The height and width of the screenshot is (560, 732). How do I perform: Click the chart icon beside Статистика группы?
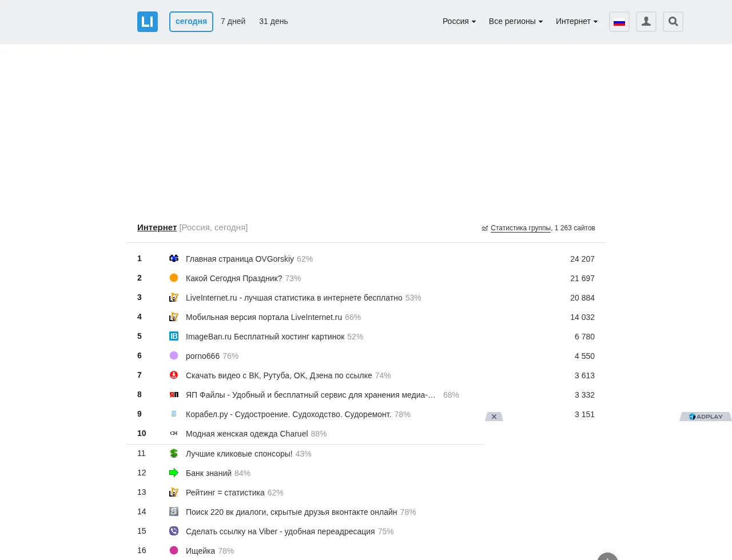[x=484, y=228]
